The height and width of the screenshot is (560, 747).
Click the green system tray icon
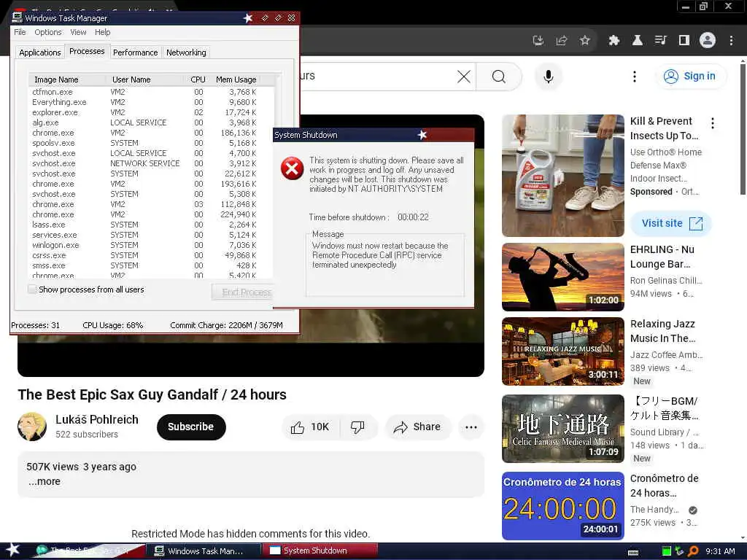coord(667,551)
